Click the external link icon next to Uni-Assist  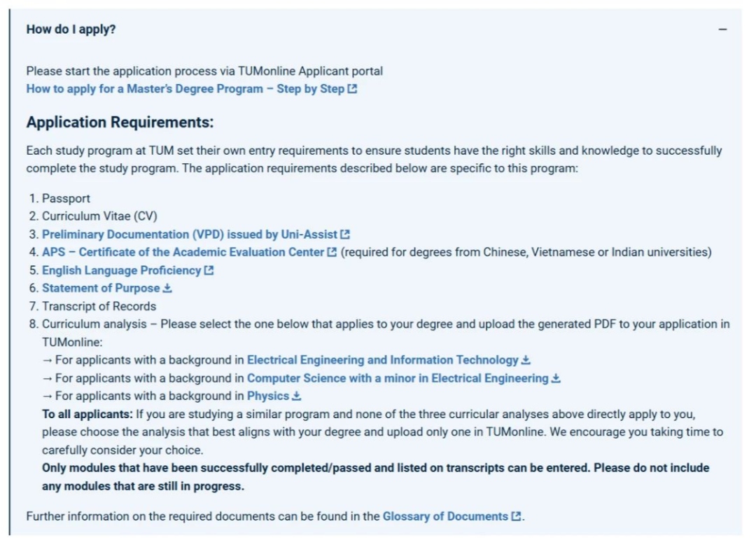pos(345,235)
